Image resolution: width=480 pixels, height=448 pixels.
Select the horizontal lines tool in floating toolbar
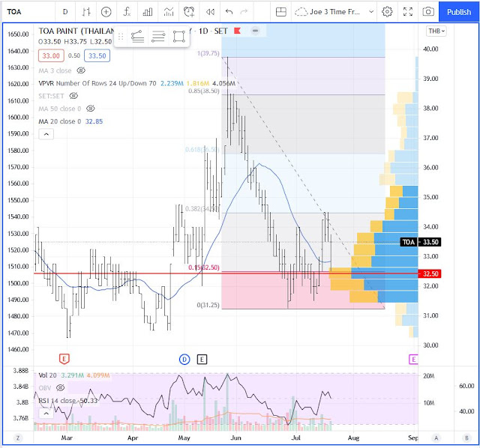click(158, 37)
